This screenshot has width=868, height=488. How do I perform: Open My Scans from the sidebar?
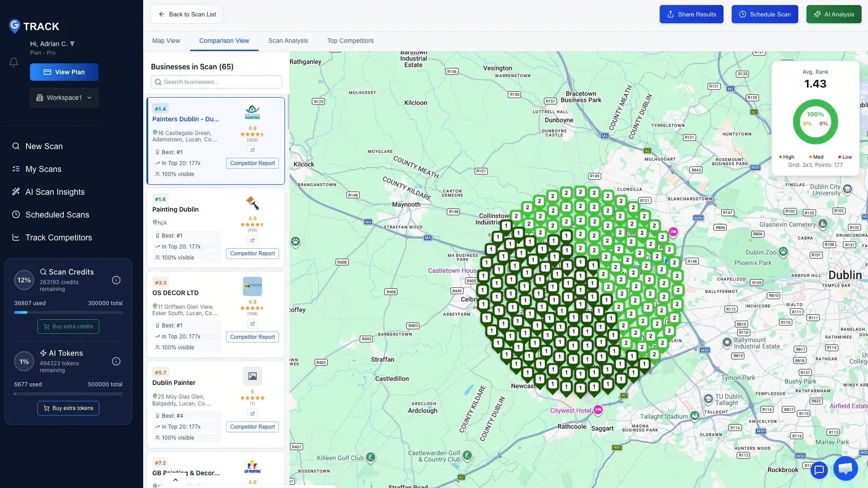(43, 169)
